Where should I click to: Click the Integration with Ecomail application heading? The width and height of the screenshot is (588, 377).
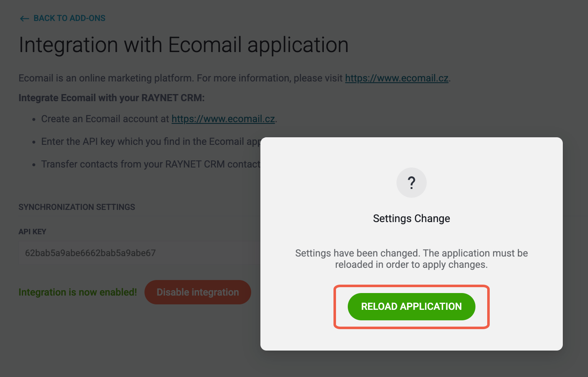coord(184,45)
